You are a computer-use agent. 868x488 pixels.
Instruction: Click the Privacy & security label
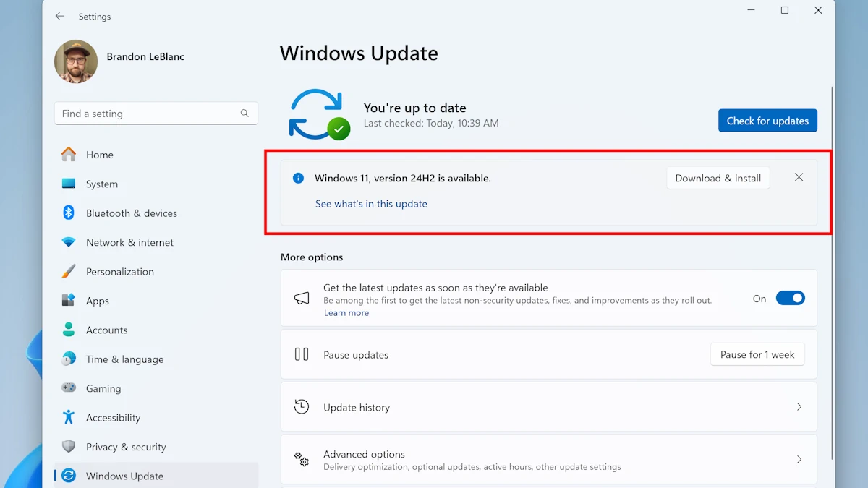[x=126, y=447]
